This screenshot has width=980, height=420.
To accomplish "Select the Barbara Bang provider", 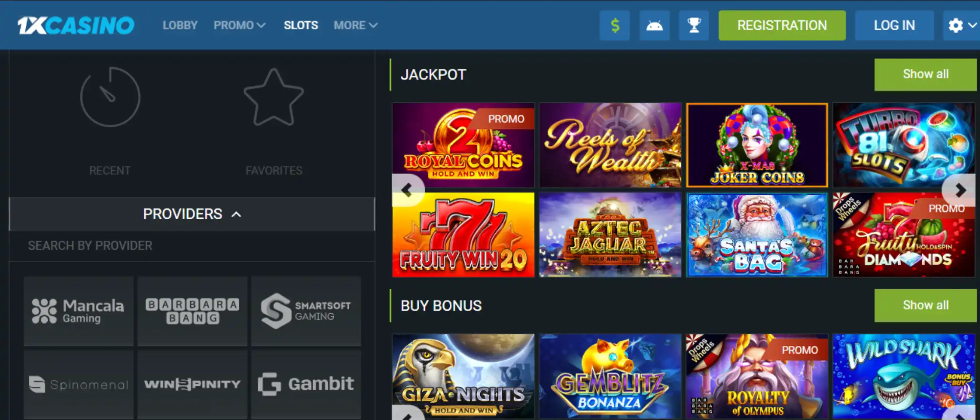I will click(x=192, y=311).
